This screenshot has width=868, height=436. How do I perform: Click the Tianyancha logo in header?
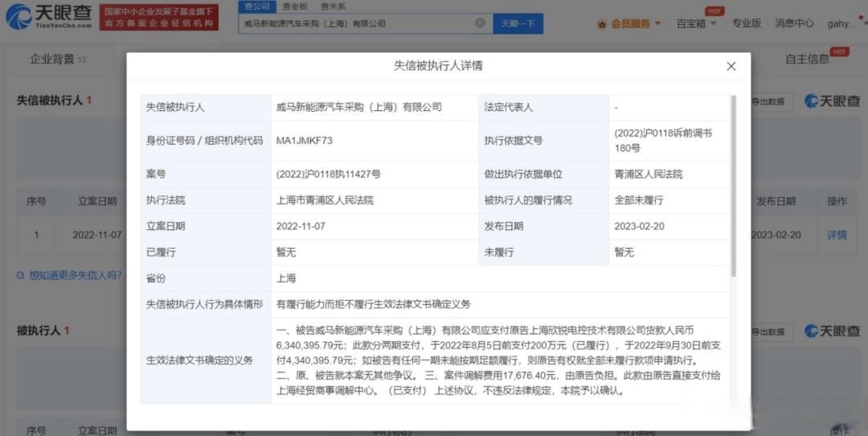pos(48,16)
